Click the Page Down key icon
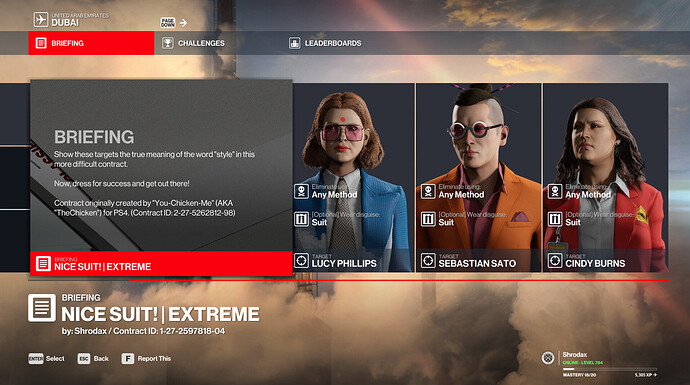The height and width of the screenshot is (385, 690). [168, 22]
